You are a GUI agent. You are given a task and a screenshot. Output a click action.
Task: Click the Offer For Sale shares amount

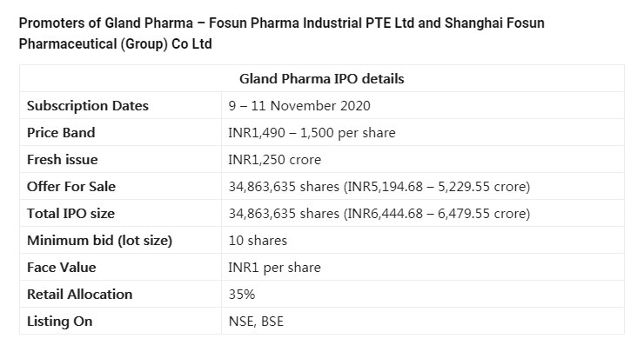pyautogui.click(x=379, y=187)
